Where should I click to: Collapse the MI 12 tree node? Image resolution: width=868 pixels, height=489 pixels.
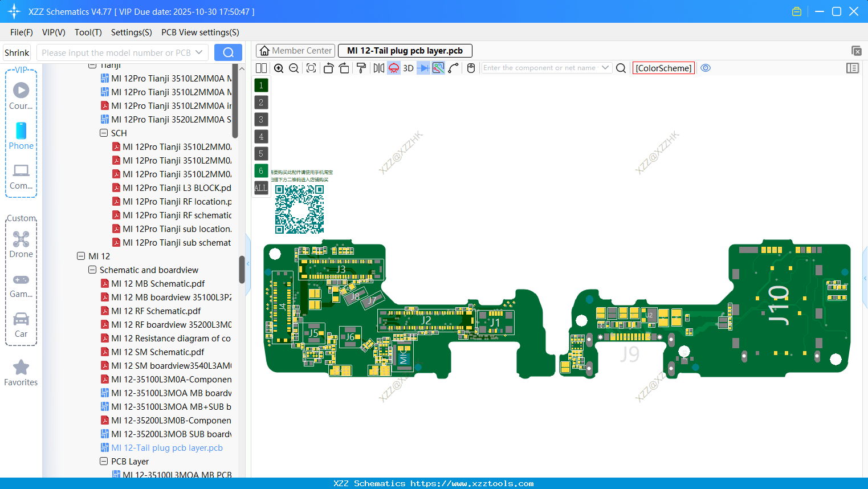80,256
